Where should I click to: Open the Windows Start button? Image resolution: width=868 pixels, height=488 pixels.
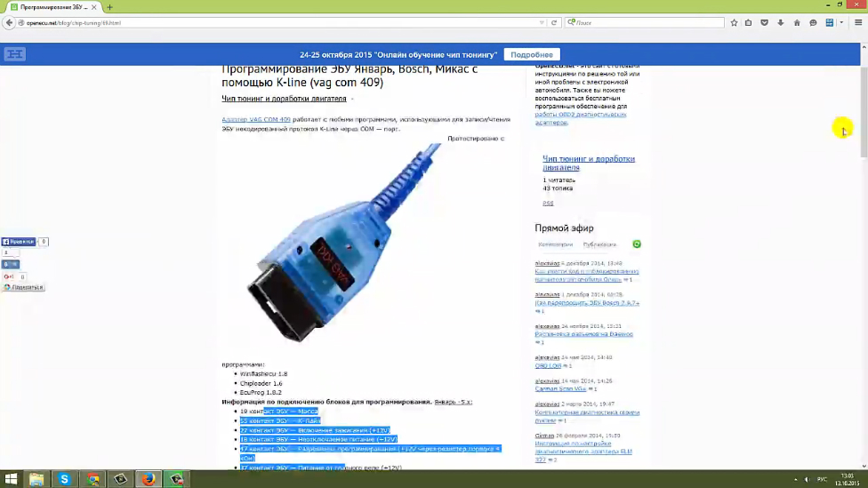(11, 479)
